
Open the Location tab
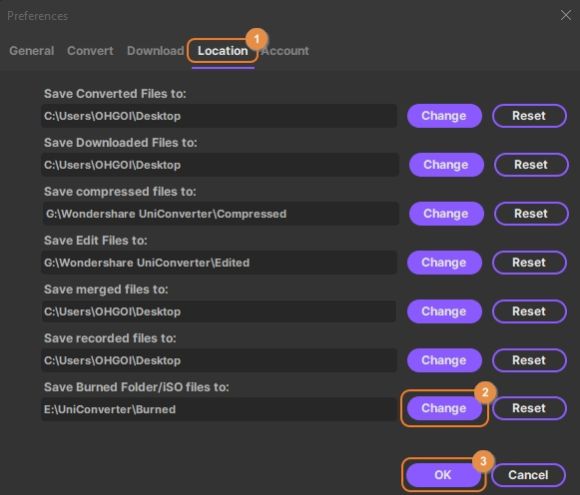tap(223, 51)
